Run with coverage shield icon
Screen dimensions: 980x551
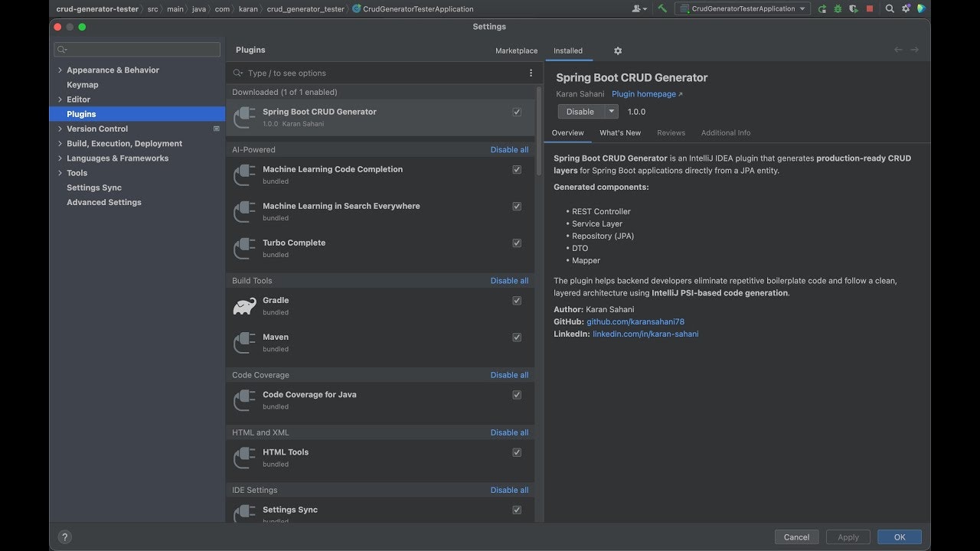[x=853, y=8]
